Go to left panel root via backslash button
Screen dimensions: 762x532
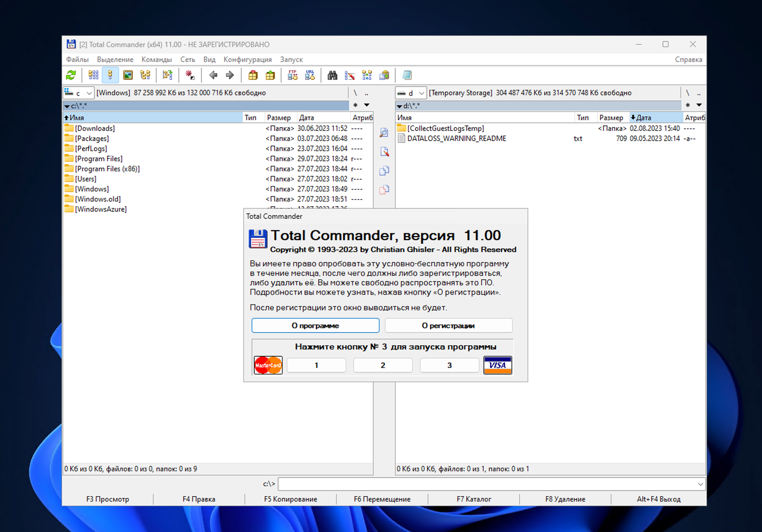355,93
